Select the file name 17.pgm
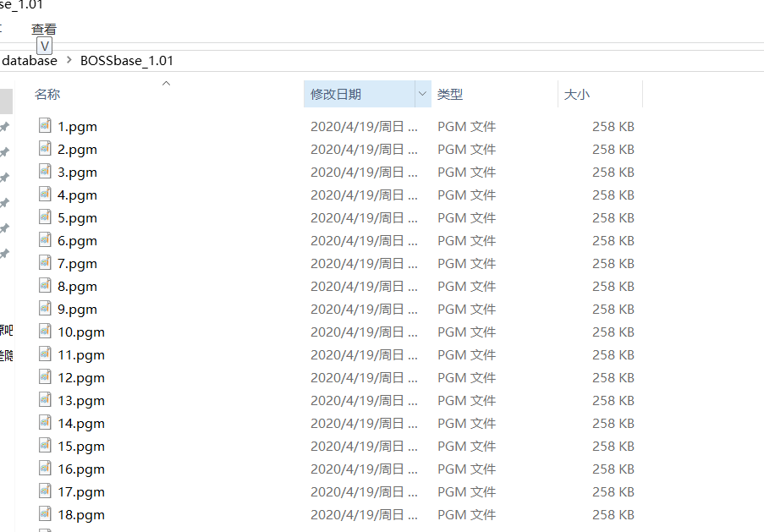 tap(81, 492)
